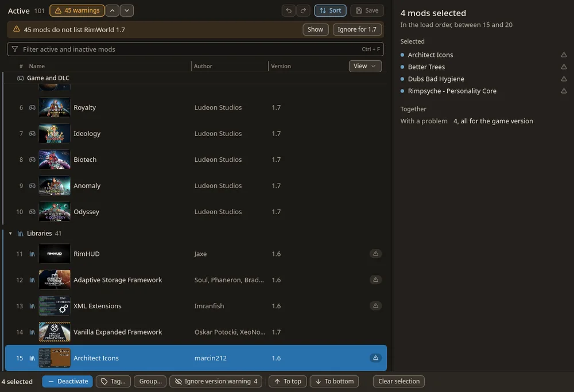
Task: Click XML Extensions warning icon
Action: (375, 305)
